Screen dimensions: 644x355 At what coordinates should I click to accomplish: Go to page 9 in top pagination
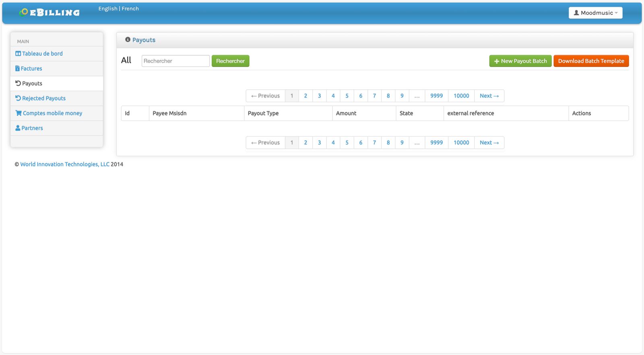(402, 96)
